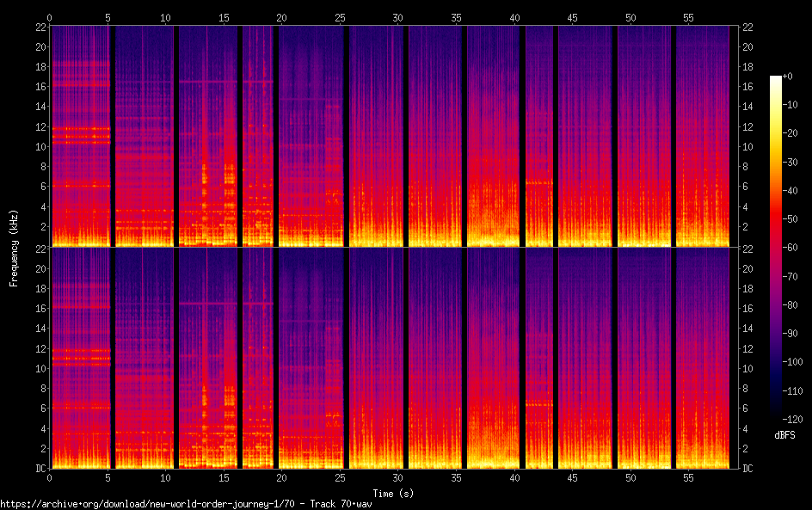Click the 16 kHz label on the upper channel's left axis

(39, 87)
